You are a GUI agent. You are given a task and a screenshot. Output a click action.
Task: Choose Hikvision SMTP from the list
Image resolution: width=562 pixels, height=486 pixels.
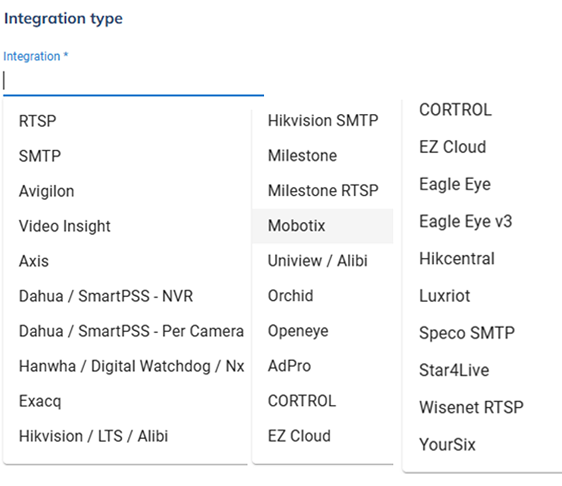pos(323,120)
